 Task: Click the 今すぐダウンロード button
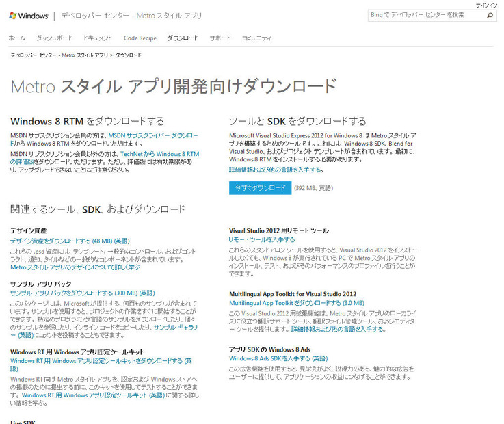(260, 188)
